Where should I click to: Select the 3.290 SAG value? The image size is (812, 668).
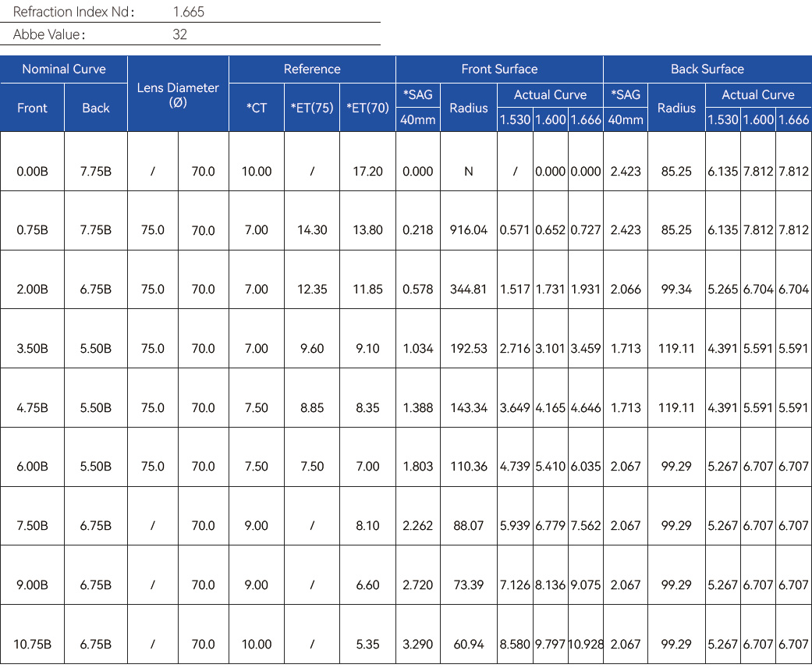tap(417, 644)
